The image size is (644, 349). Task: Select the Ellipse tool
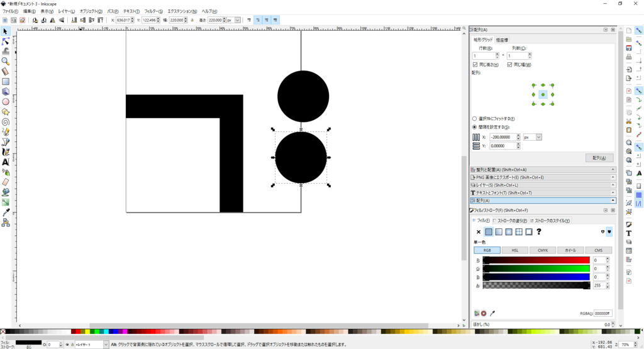[5, 102]
